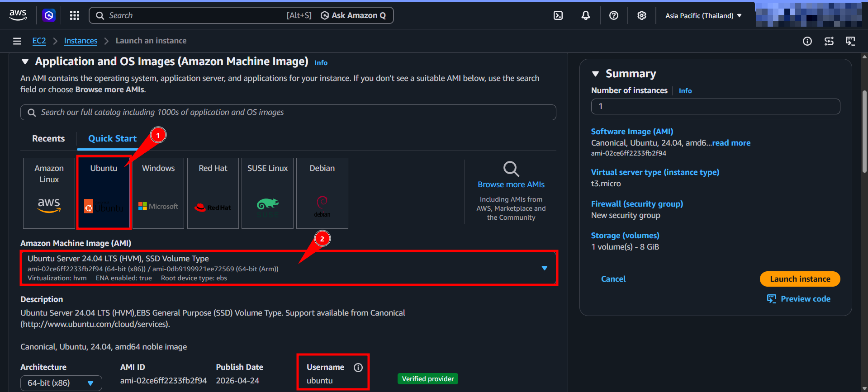This screenshot has width=868, height=392.
Task: Open the settings gear
Action: (x=642, y=15)
